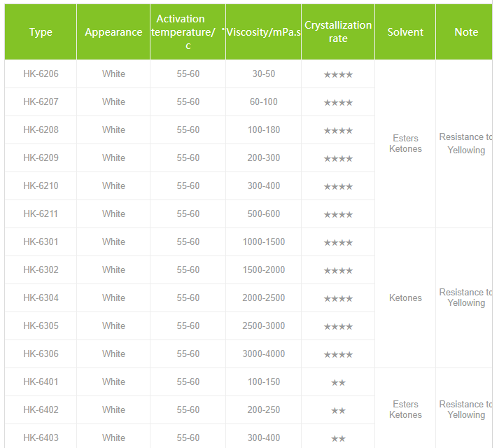Click the four-star rating in the HK-6206 row
Image resolution: width=499 pixels, height=448 pixels.
tap(338, 74)
